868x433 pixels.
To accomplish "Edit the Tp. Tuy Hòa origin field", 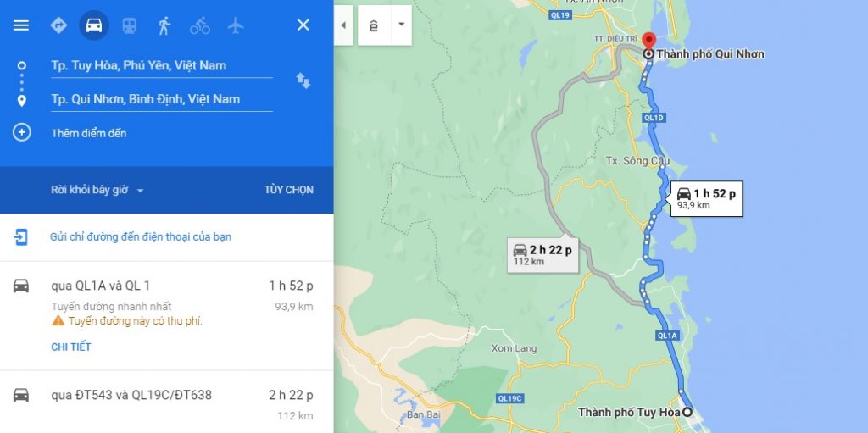I will (162, 66).
